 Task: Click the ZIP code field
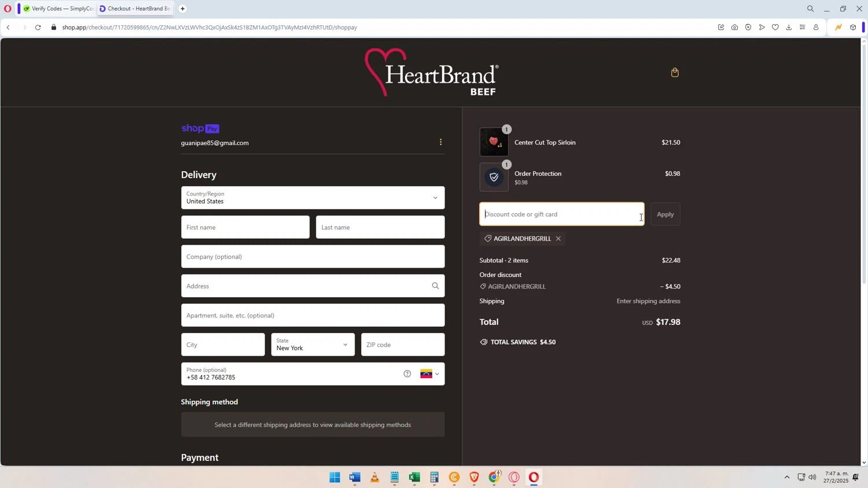pyautogui.click(x=403, y=345)
